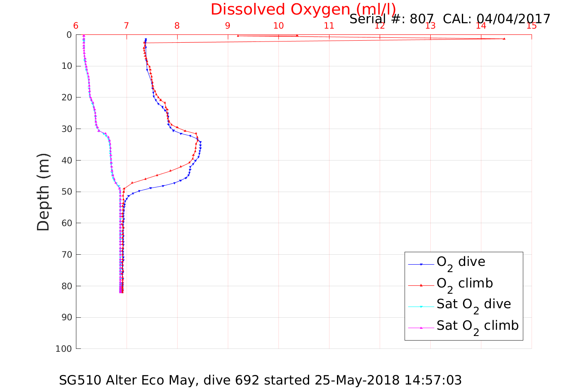
Task: Click depth tick label 70
Action: click(66, 255)
